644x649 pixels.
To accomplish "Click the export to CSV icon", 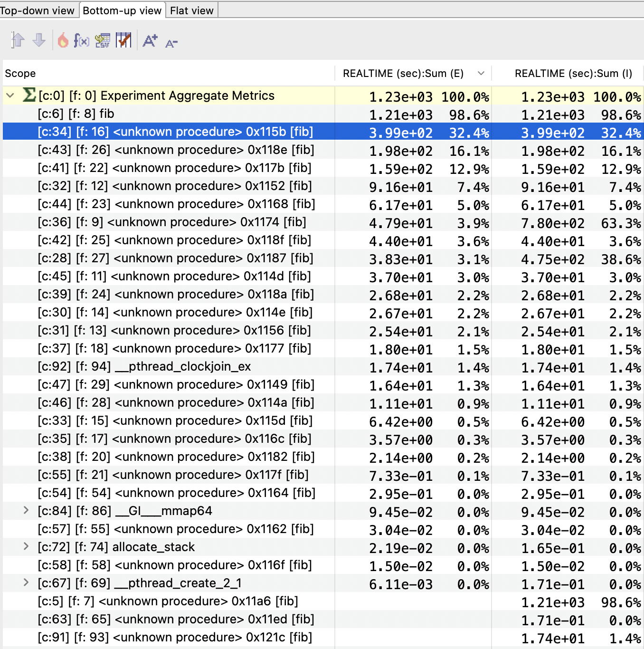I will coord(103,40).
